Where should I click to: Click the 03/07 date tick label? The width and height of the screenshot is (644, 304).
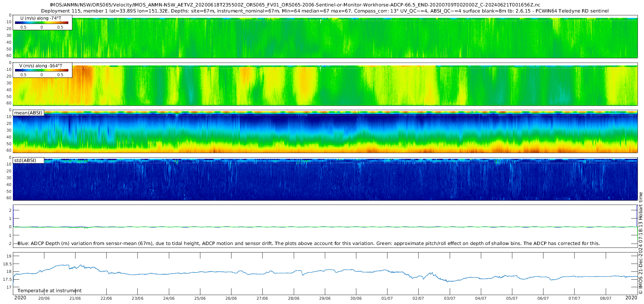click(449, 298)
